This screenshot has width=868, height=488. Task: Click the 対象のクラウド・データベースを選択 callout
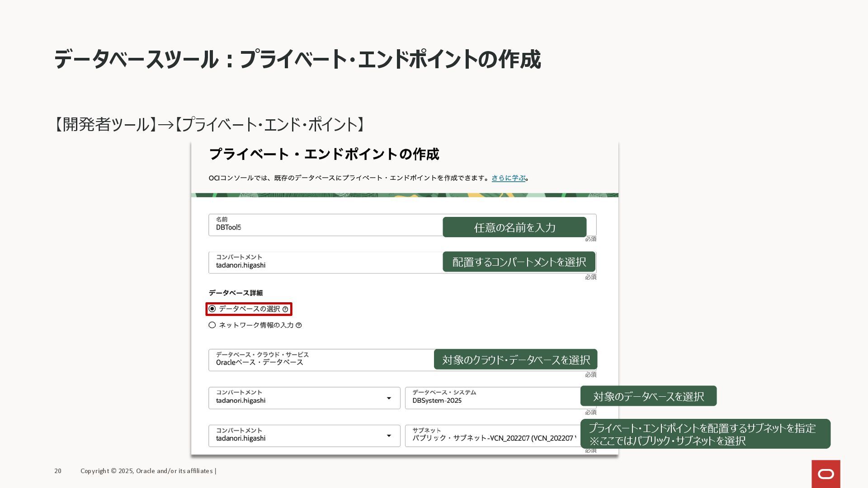515,360
